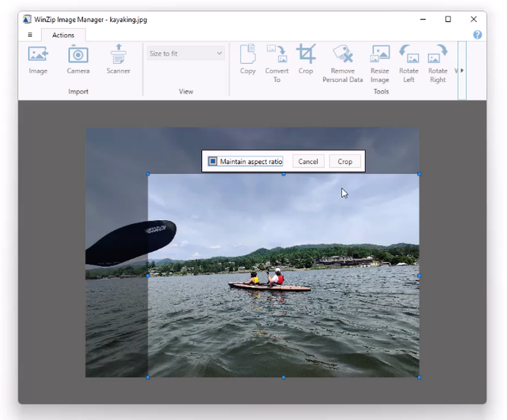
Task: Click the top-left crop handle
Action: (148, 174)
